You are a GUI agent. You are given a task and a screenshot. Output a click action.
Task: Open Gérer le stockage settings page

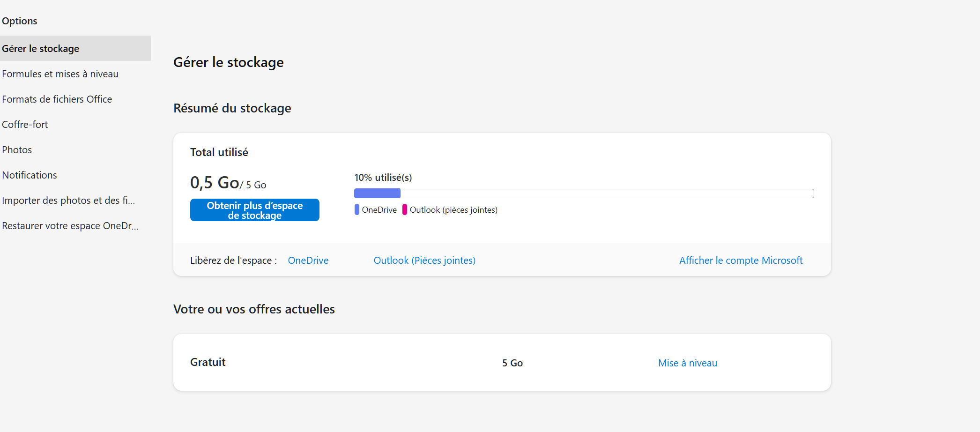click(x=41, y=49)
